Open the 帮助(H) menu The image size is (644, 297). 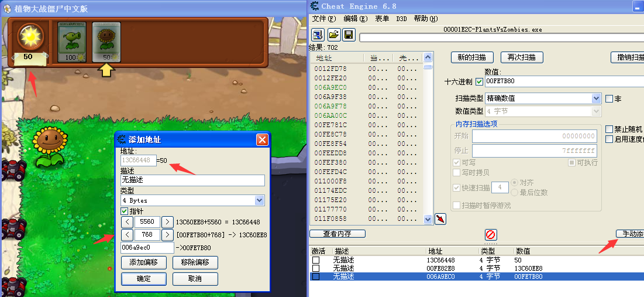tap(426, 19)
